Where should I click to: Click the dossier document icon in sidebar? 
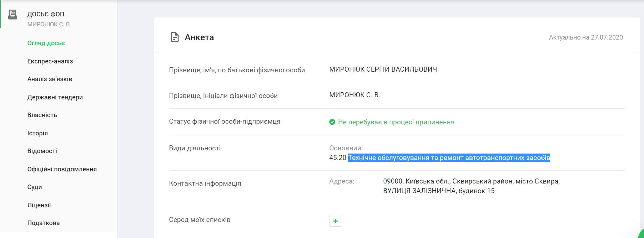pyautogui.click(x=13, y=15)
